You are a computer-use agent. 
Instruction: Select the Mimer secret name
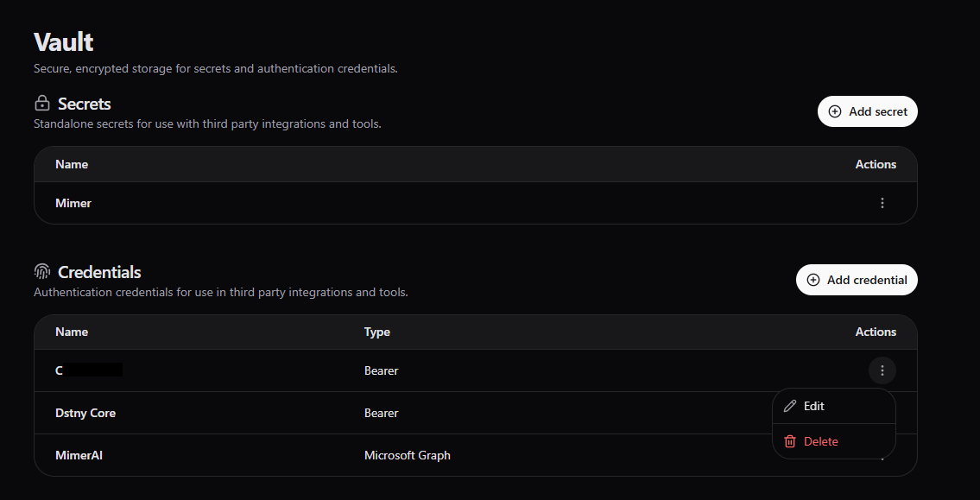click(x=73, y=203)
